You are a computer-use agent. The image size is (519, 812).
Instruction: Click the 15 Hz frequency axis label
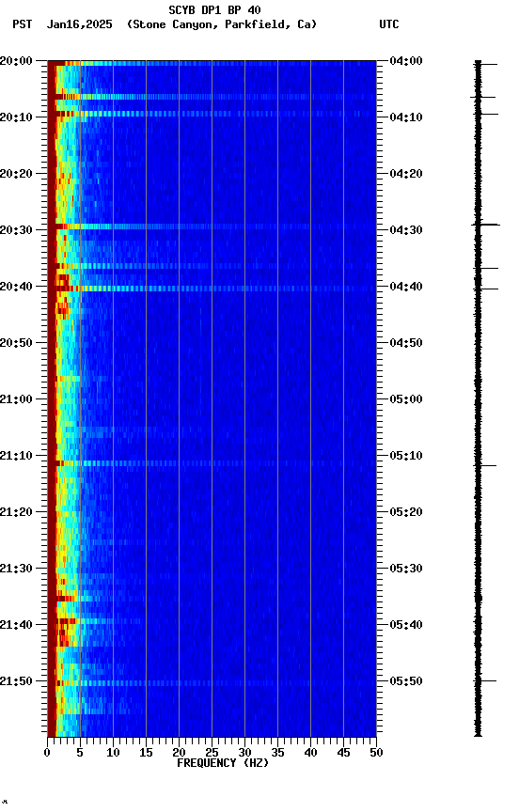click(x=146, y=753)
